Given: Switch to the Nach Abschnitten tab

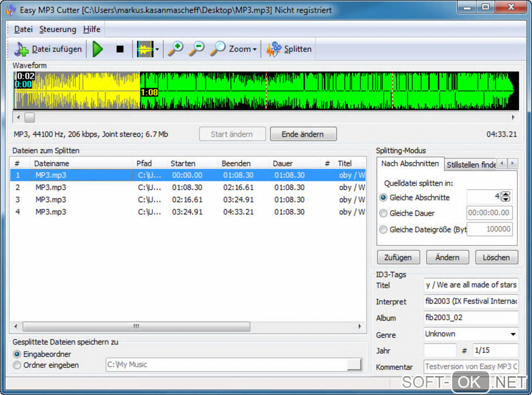Looking at the screenshot, I should 410,164.
